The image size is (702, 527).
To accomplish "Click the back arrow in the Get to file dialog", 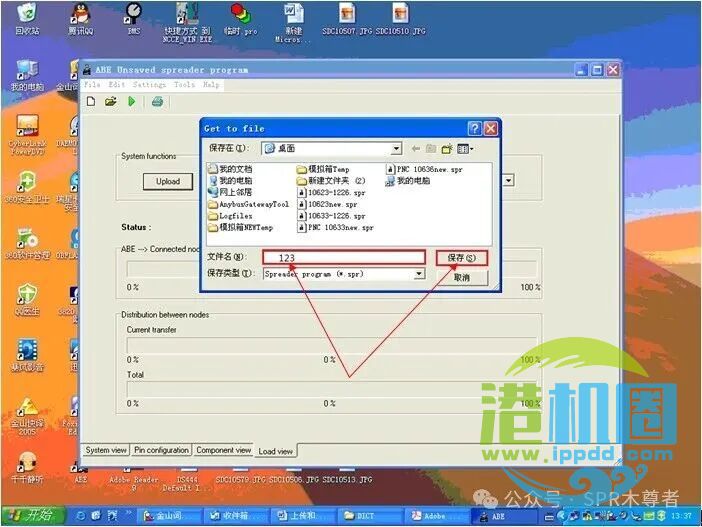I will (x=415, y=148).
